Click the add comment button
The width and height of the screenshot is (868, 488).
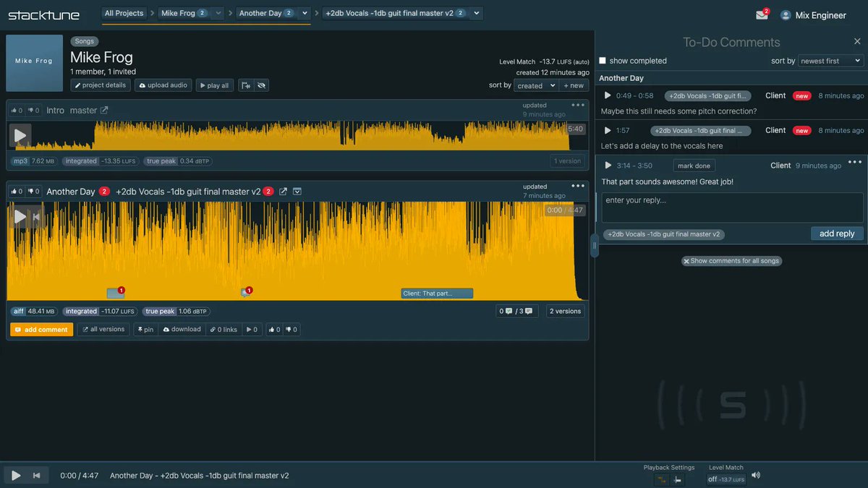41,329
